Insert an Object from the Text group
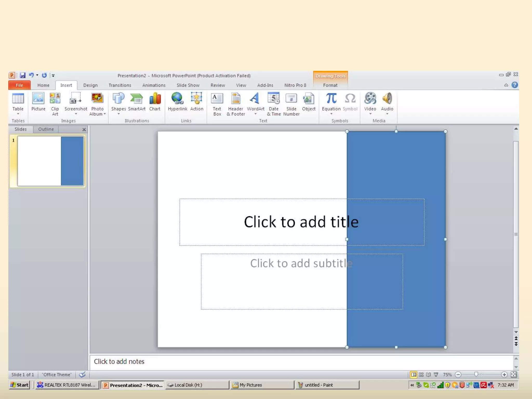The image size is (532, 399). (309, 102)
